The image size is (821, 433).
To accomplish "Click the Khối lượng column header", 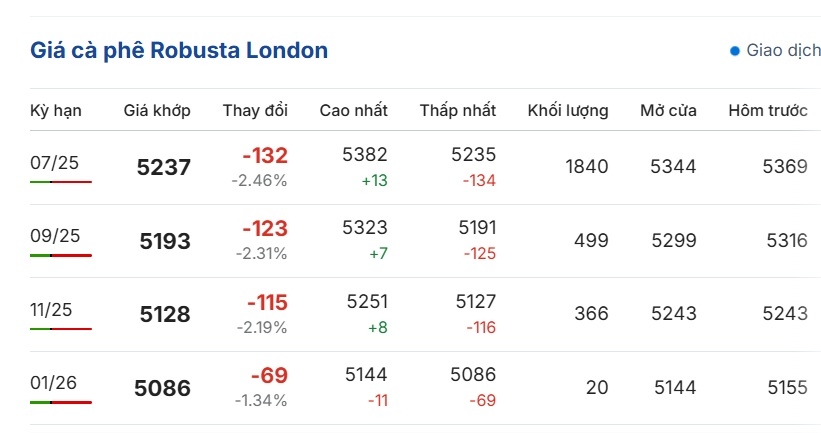I will (x=568, y=110).
